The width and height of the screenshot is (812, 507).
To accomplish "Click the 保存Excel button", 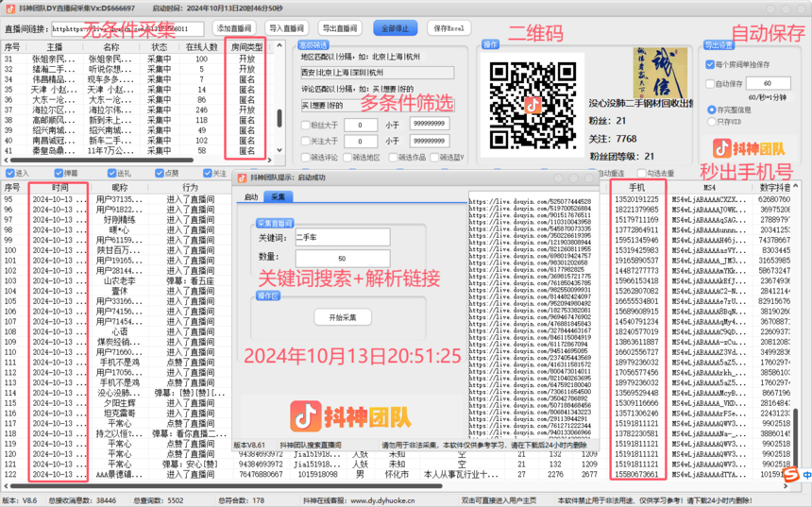I will (449, 28).
